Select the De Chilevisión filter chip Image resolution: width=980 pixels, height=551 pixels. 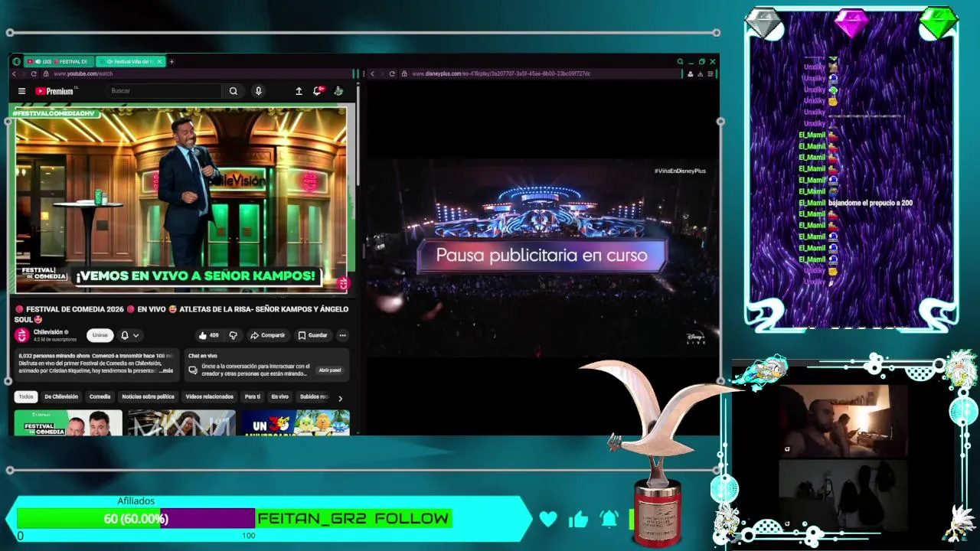coord(61,396)
